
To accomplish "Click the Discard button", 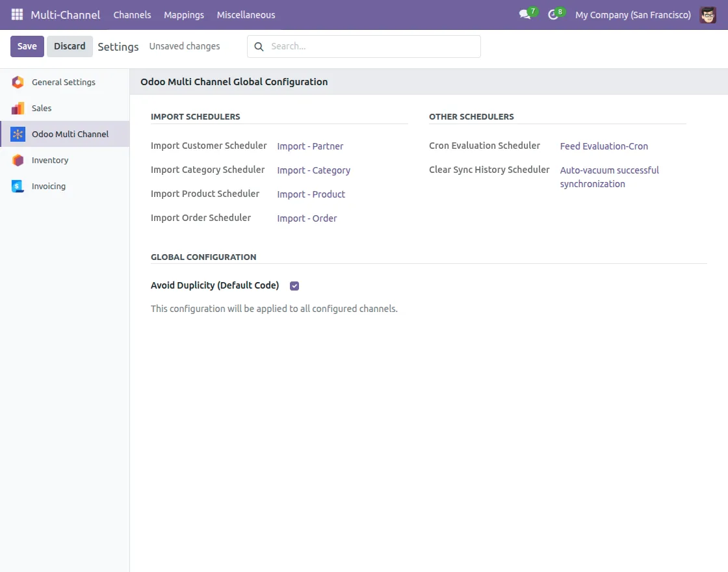I will click(70, 46).
